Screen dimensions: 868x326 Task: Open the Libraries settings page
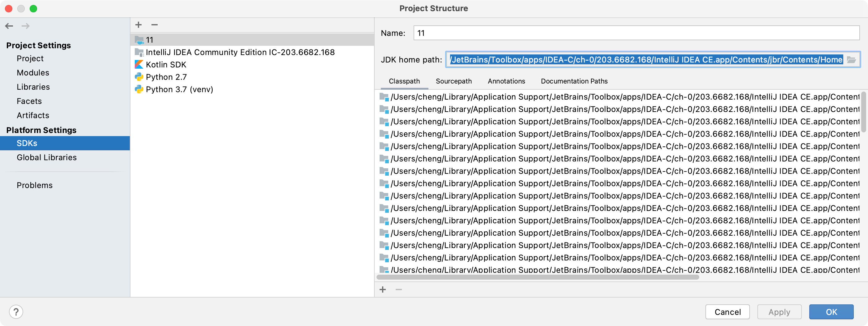pos(33,87)
